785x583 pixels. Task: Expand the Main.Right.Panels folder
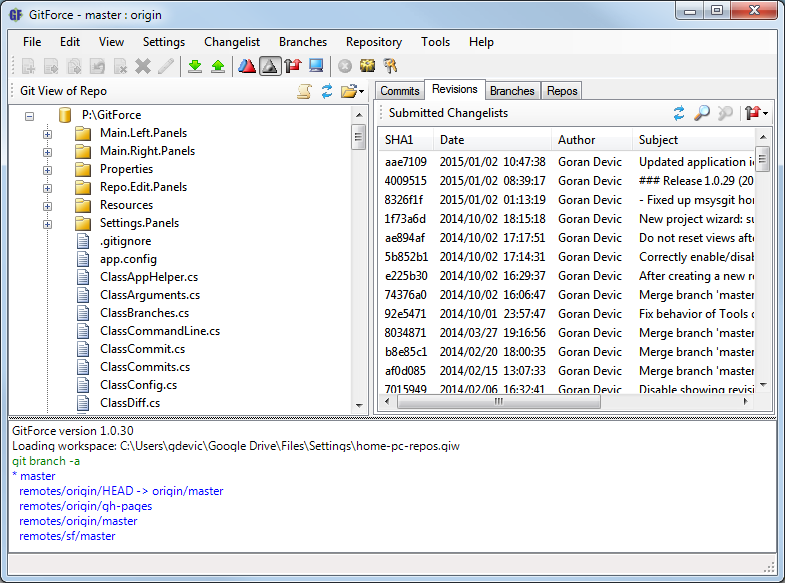[x=48, y=152]
